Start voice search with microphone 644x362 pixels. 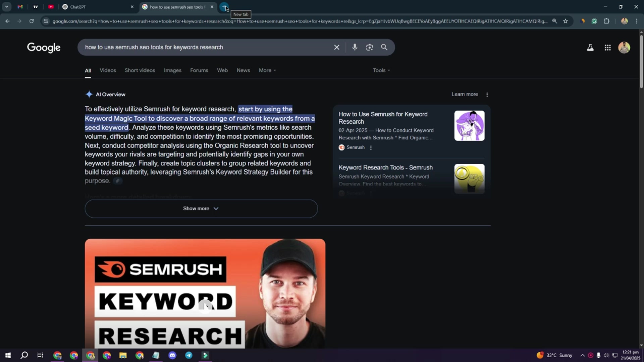pos(355,47)
